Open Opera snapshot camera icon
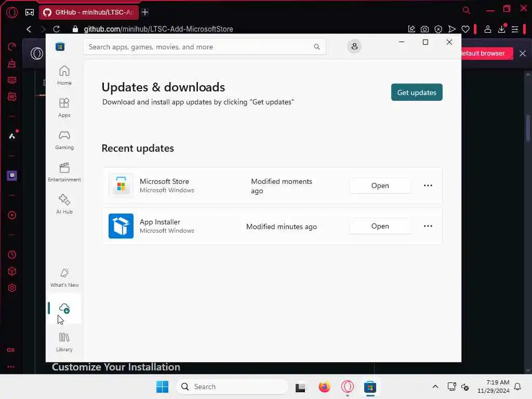 click(424, 29)
